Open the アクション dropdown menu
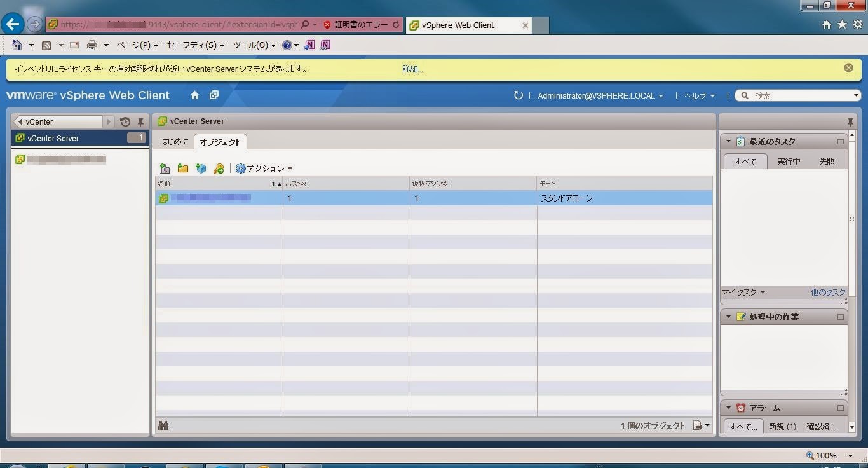The height and width of the screenshot is (468, 868). point(264,169)
